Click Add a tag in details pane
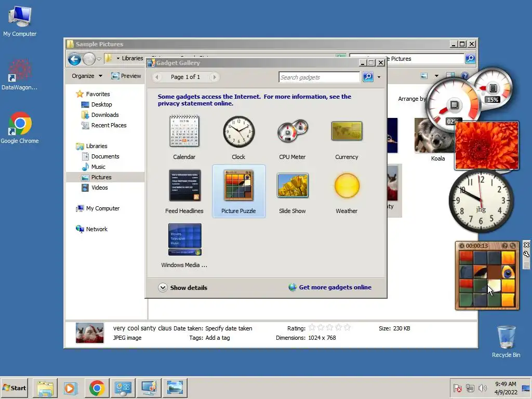This screenshot has width=532, height=399. 218,338
